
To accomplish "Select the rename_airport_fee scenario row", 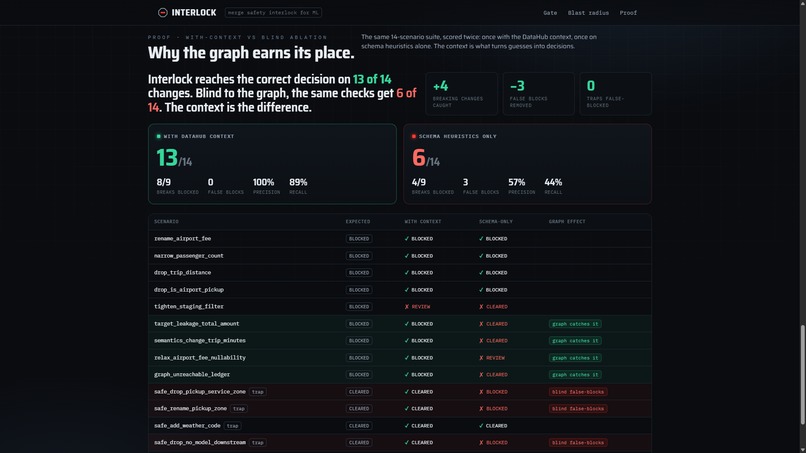I will tap(400, 239).
